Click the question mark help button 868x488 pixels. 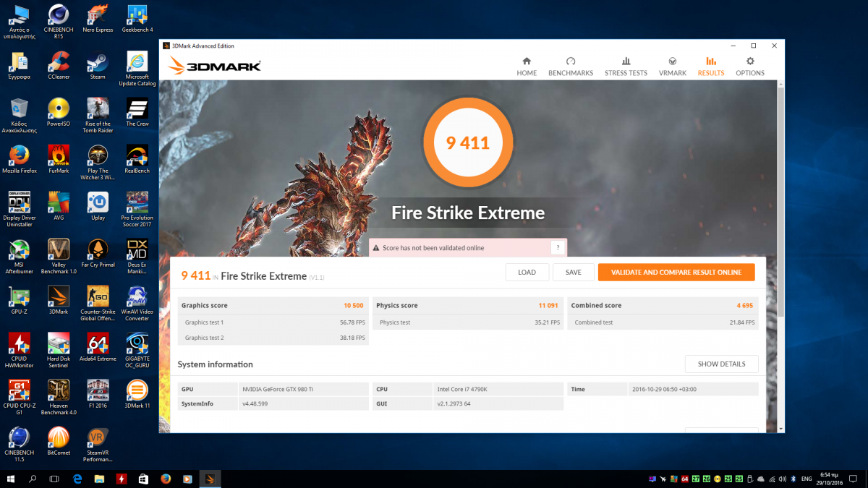tap(557, 248)
